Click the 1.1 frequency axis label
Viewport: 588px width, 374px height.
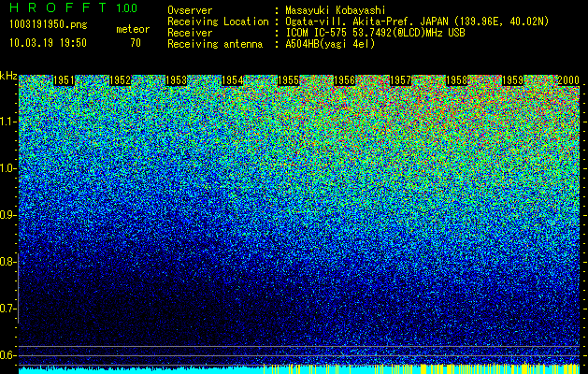click(7, 122)
